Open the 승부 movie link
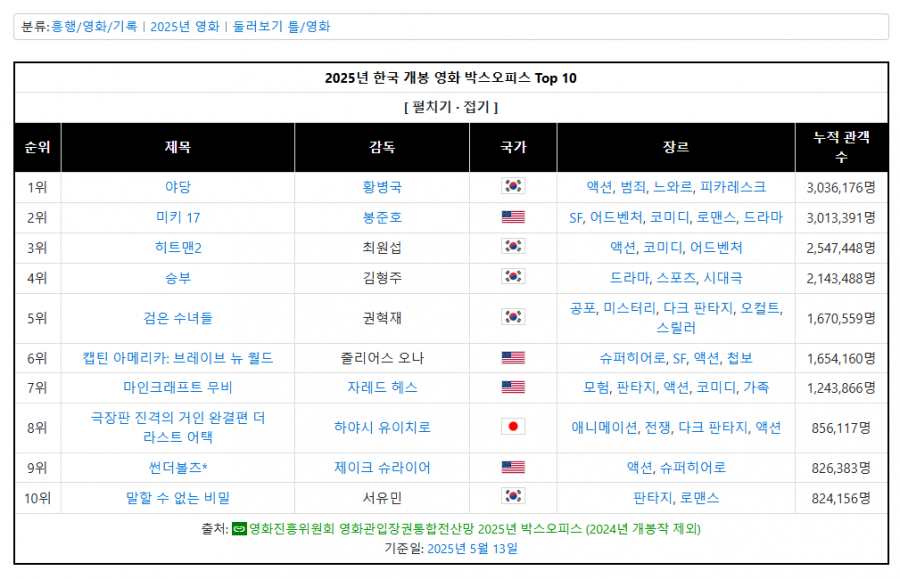The image size is (900, 579). point(178,278)
